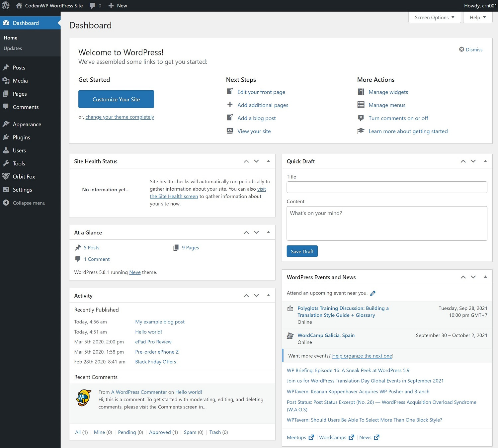Click the Customize Your Site button

116,99
